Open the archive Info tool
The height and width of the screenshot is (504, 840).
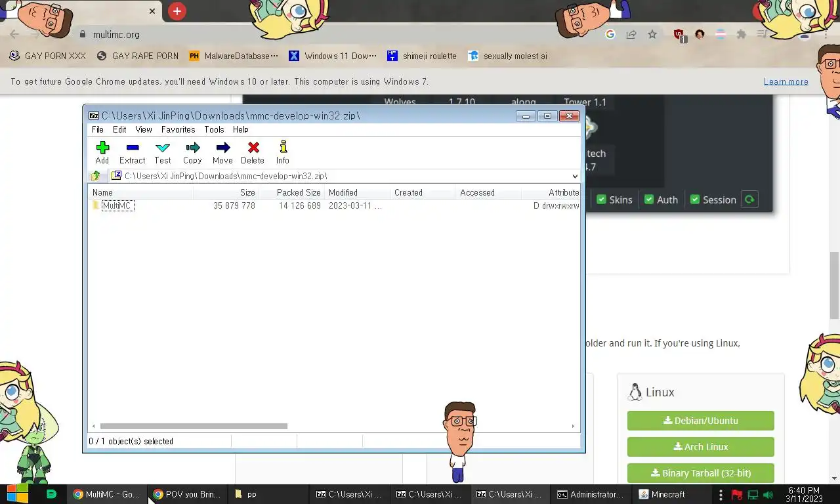coord(283,152)
